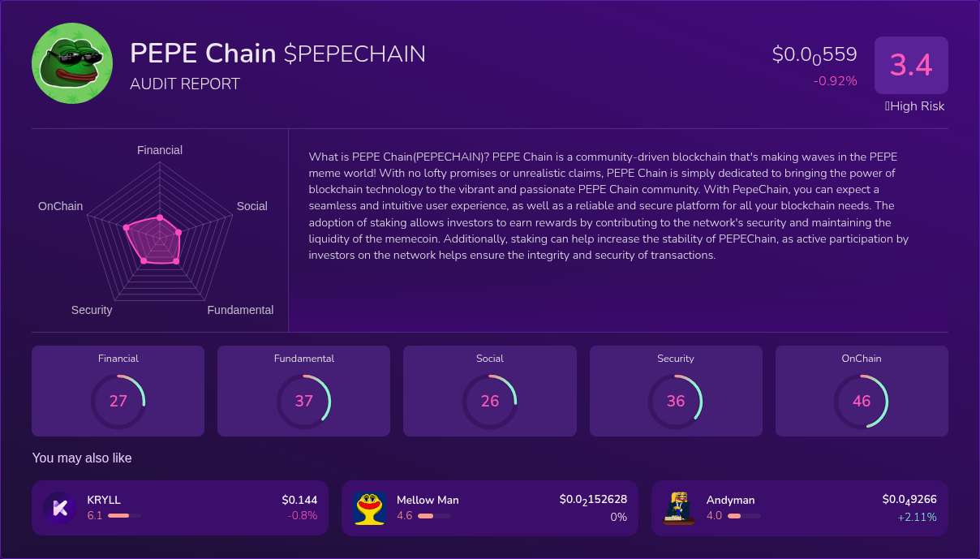Open the Social score gauge

[x=490, y=400]
